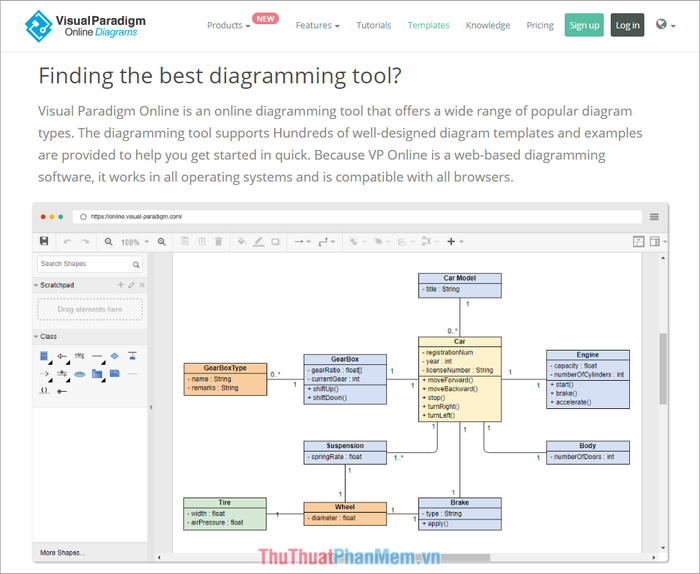Open the connection arrow style dropdown
Image resolution: width=700 pixels, height=574 pixels.
coord(302,241)
